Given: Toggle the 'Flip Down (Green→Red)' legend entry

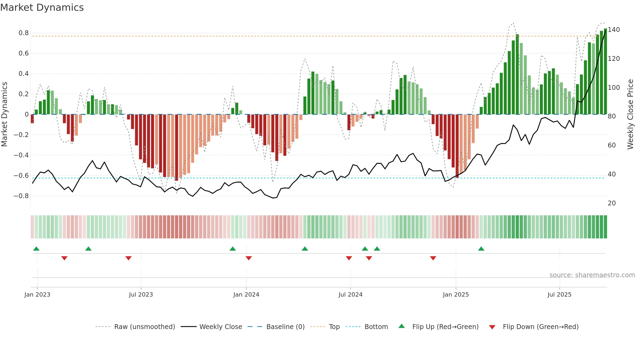Looking at the screenshot, I should 534,327.
